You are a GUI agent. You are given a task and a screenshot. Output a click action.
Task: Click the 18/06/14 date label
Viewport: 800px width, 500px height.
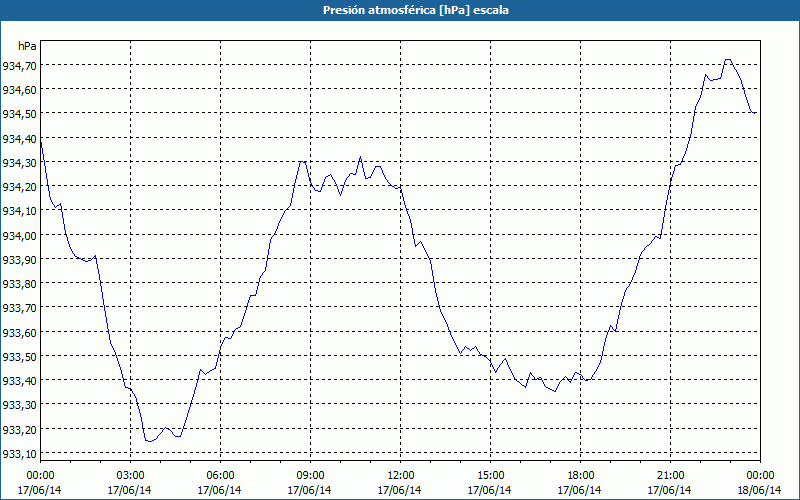(759, 490)
